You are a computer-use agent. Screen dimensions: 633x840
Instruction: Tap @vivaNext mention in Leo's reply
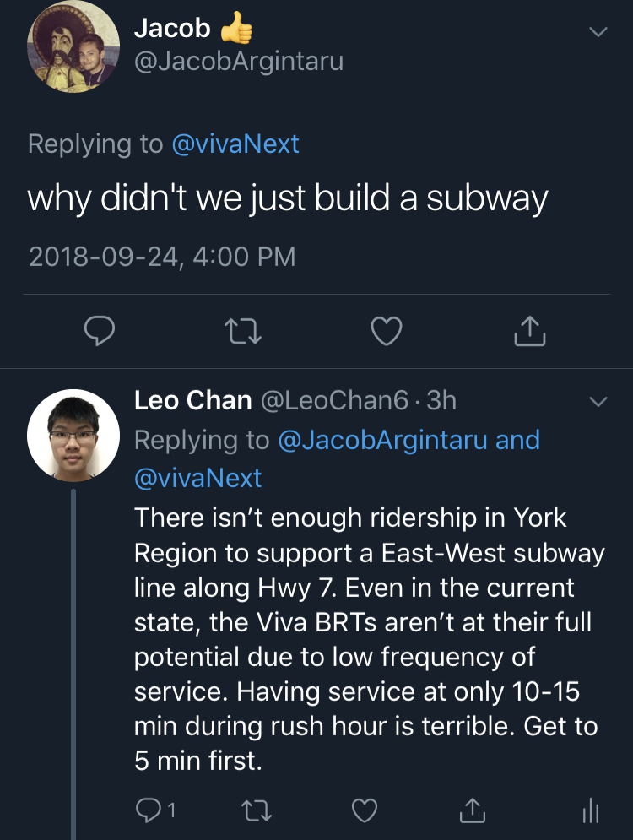(198, 478)
